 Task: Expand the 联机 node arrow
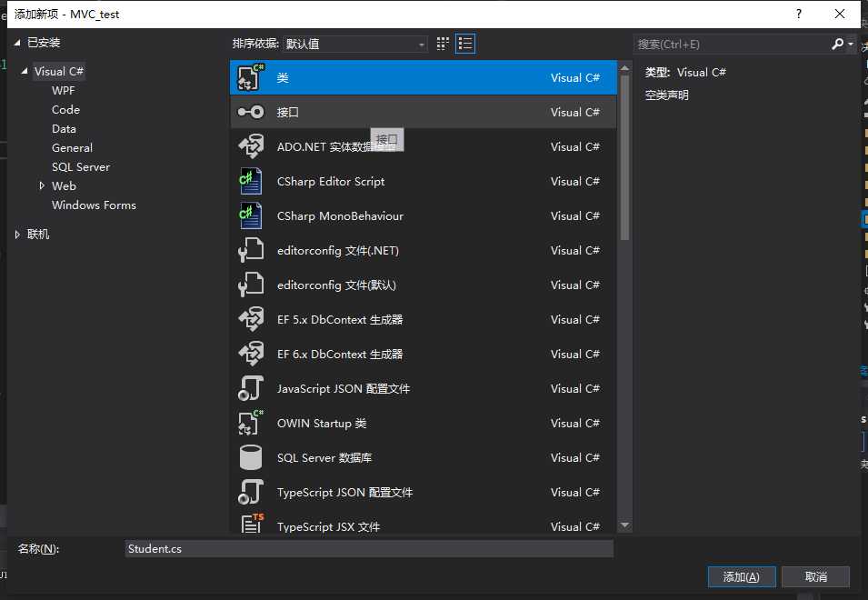(17, 235)
